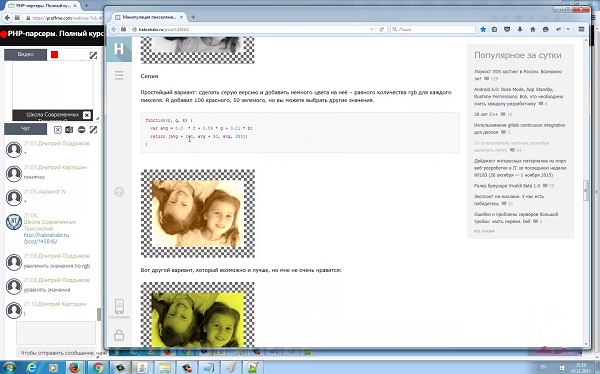Image resolution: width=600 pixels, height=374 pixels.
Task: Go to Firefox home page icon
Action: coord(533,29)
